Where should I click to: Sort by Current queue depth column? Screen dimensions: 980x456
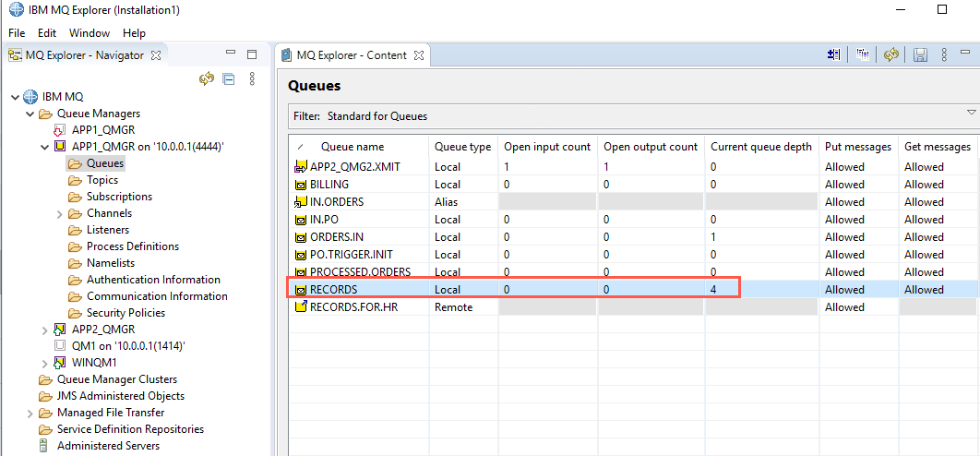click(x=760, y=147)
